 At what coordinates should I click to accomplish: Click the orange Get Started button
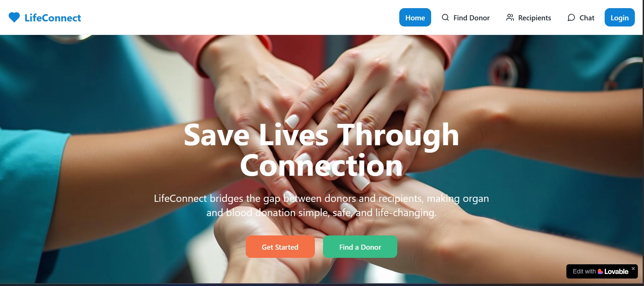[x=280, y=247]
